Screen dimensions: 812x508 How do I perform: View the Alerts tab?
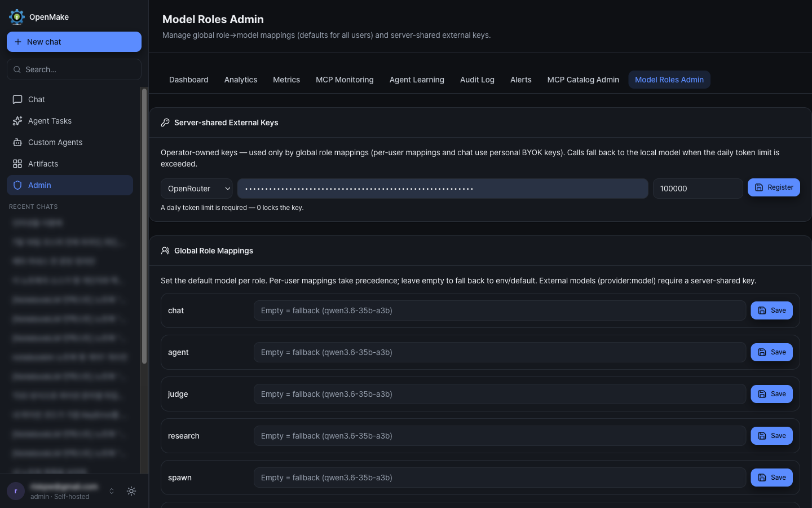pyautogui.click(x=521, y=80)
